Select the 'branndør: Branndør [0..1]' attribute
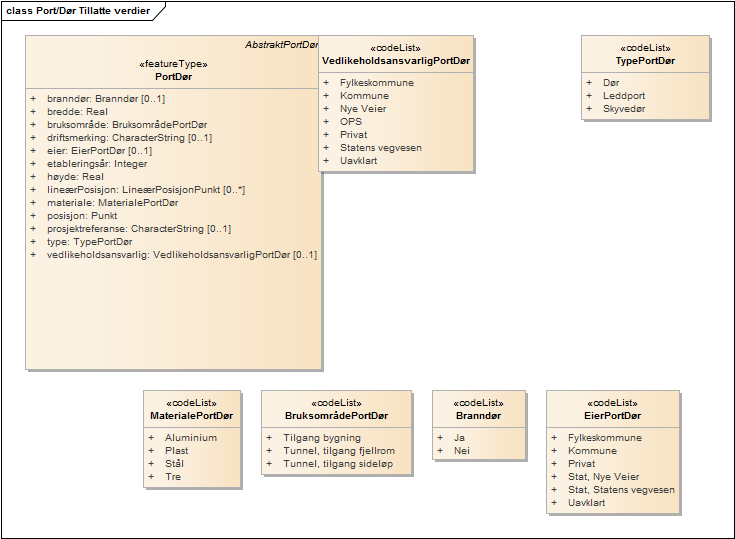 106,99
